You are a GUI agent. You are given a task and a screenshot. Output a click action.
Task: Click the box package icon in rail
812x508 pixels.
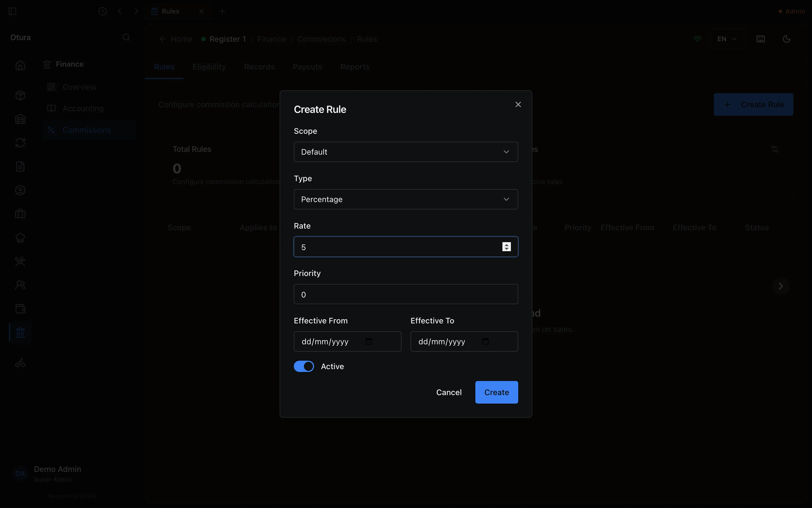click(x=20, y=95)
